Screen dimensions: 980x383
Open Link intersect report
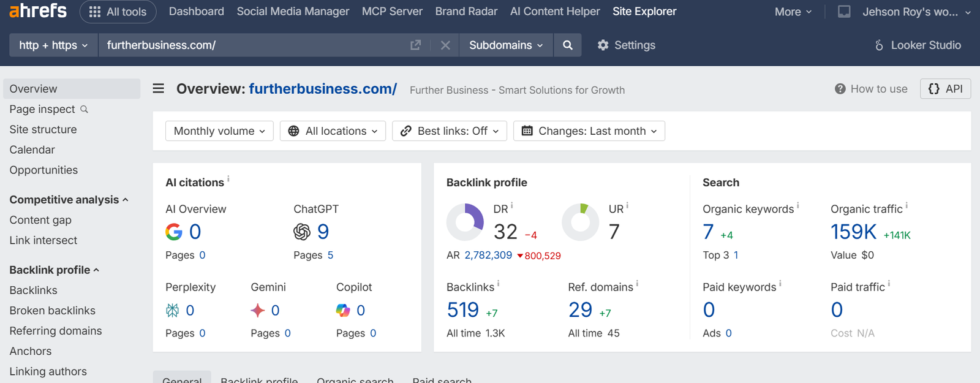43,240
